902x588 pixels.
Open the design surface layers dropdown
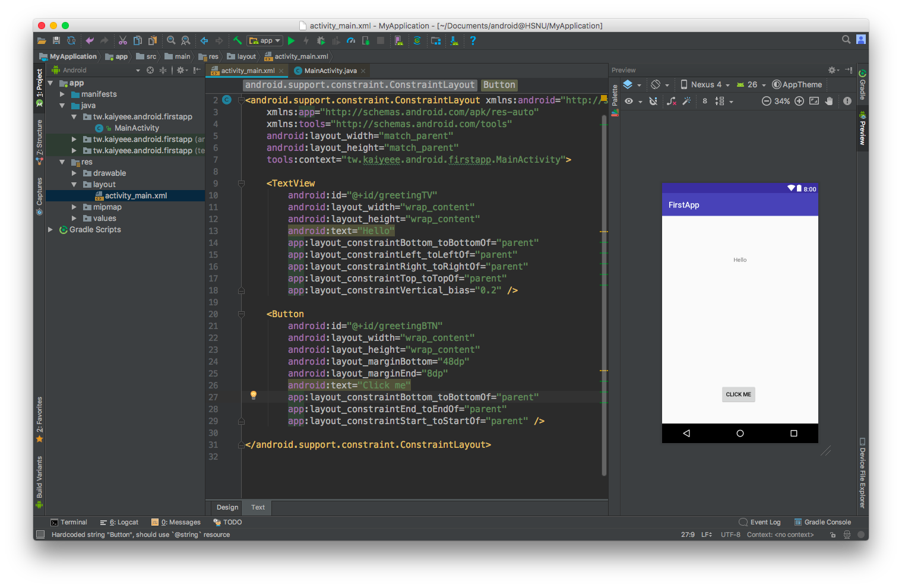coord(632,84)
